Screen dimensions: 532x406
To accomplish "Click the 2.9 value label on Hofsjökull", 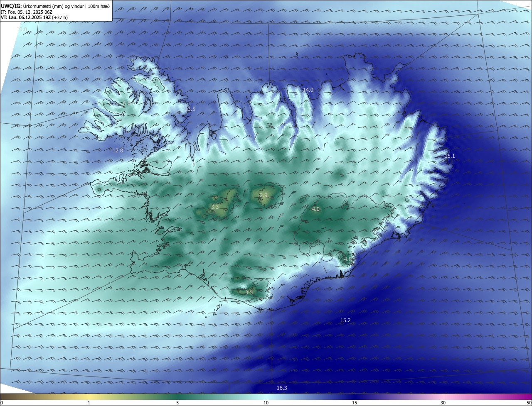I will tap(264, 195).
